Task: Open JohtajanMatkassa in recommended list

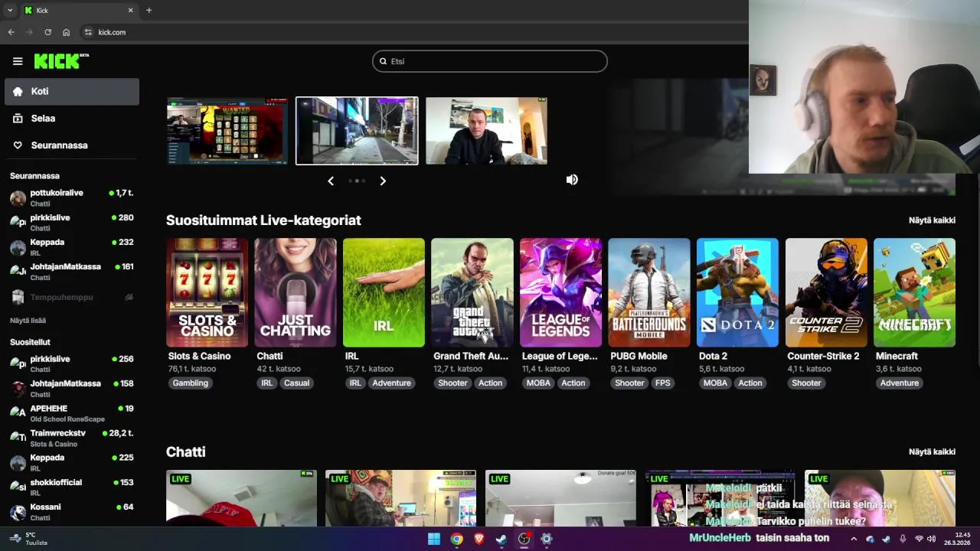Action: pos(72,389)
